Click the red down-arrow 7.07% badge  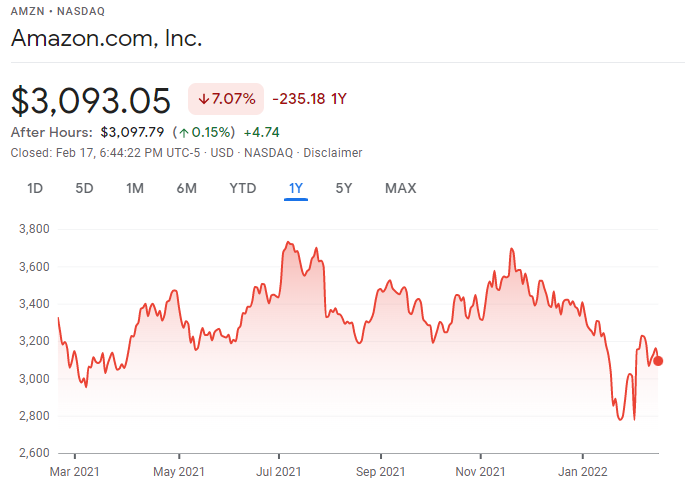226,99
